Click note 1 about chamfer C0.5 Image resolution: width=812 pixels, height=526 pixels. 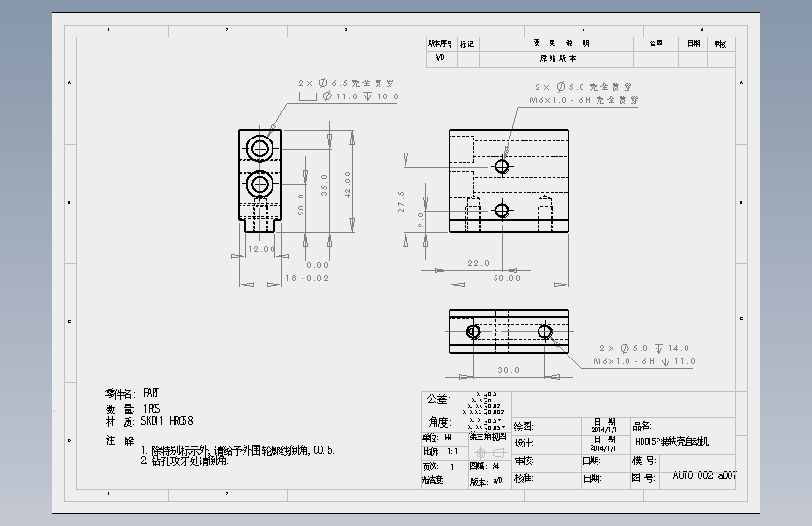point(238,450)
